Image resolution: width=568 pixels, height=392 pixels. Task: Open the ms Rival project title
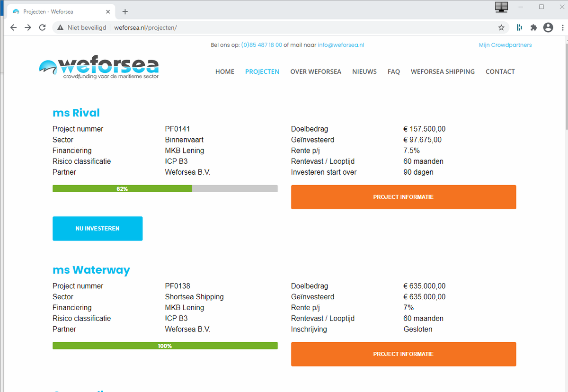[x=76, y=113]
